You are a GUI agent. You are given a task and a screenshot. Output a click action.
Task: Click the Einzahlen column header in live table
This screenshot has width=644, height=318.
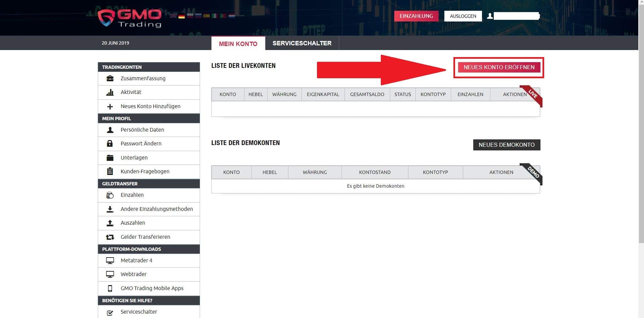click(x=470, y=94)
